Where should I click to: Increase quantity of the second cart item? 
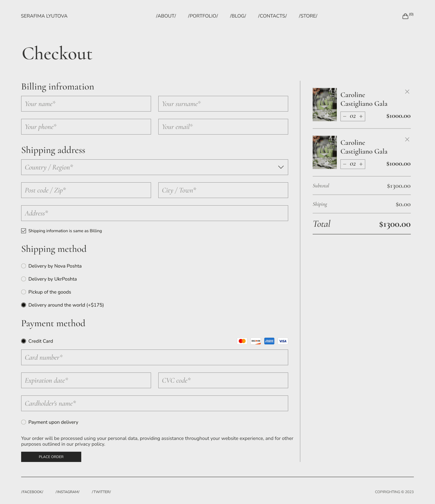(361, 164)
